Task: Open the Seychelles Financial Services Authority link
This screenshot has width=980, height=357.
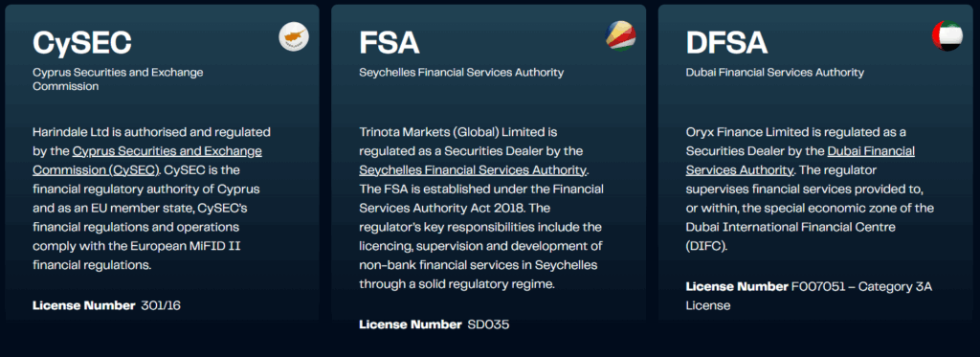Action: [x=473, y=170]
